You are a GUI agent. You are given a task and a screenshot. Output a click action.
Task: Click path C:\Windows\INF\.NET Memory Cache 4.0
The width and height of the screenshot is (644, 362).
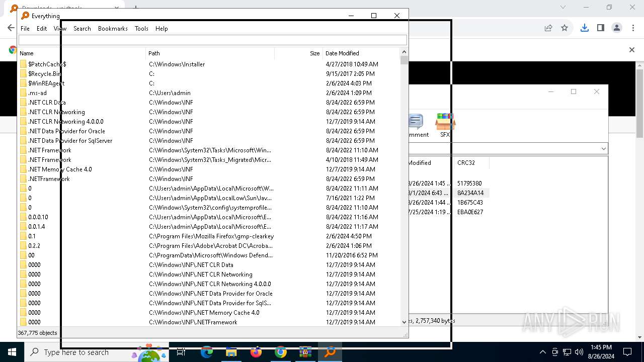(204, 313)
